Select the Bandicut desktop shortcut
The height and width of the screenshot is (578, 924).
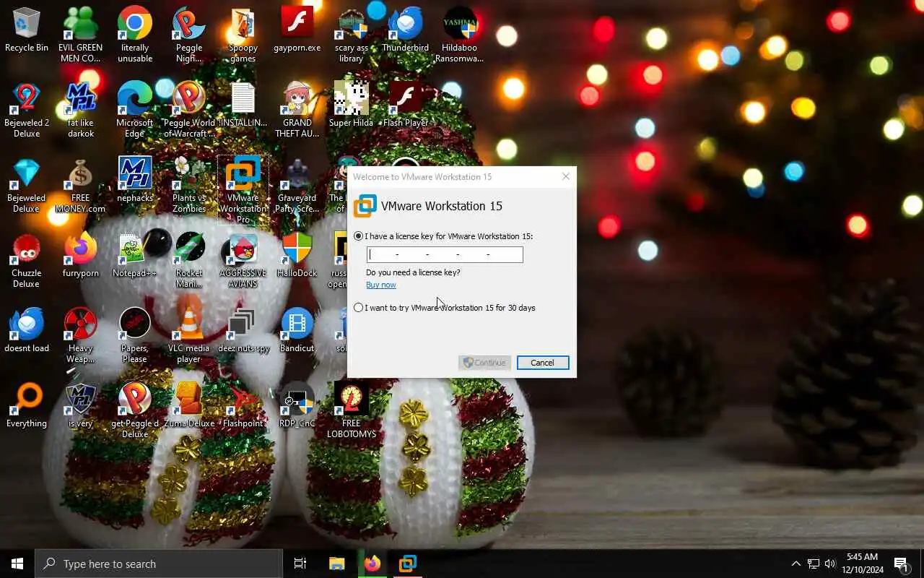coord(297,331)
